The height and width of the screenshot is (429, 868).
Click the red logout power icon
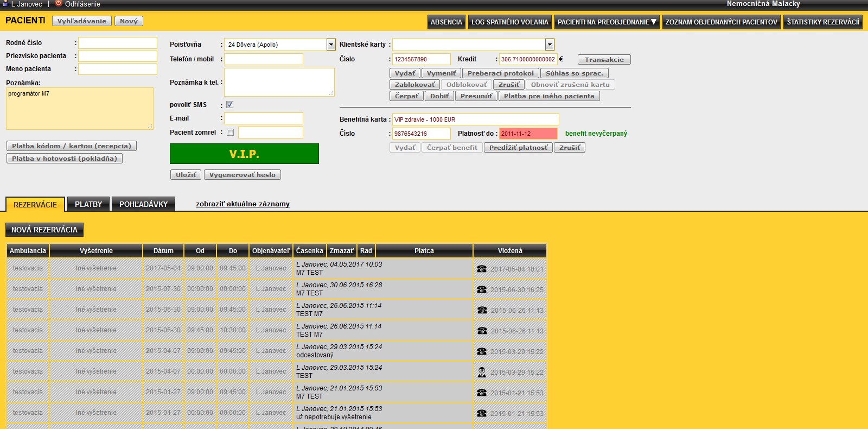click(x=59, y=3)
